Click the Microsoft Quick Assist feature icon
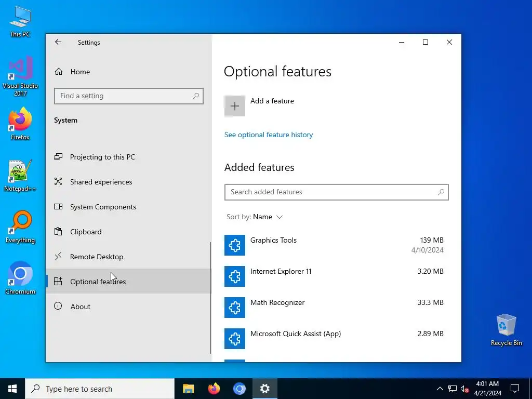 [x=235, y=339]
